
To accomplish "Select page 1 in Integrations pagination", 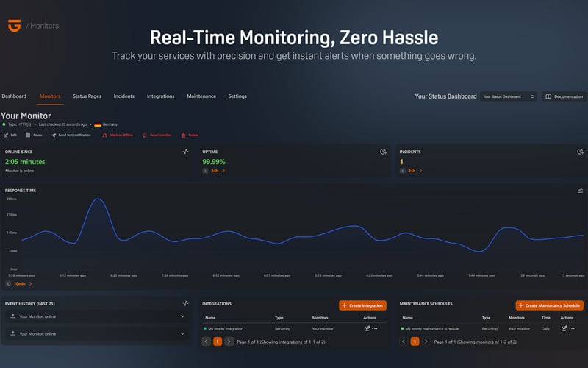I will coord(218,342).
